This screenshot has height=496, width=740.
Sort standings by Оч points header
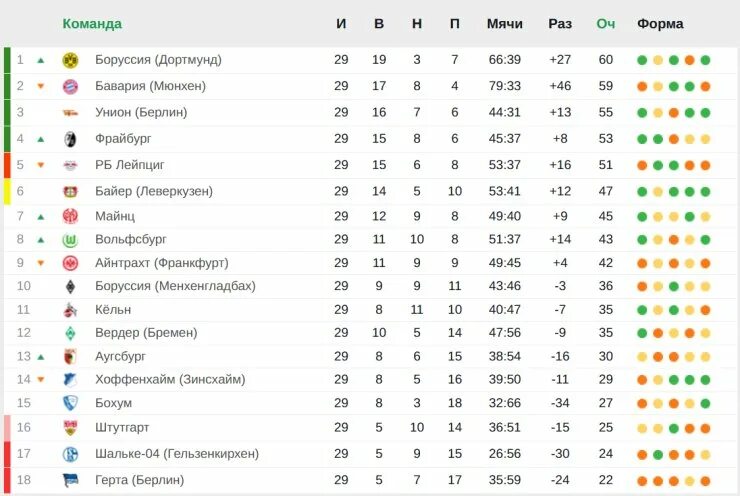click(605, 24)
